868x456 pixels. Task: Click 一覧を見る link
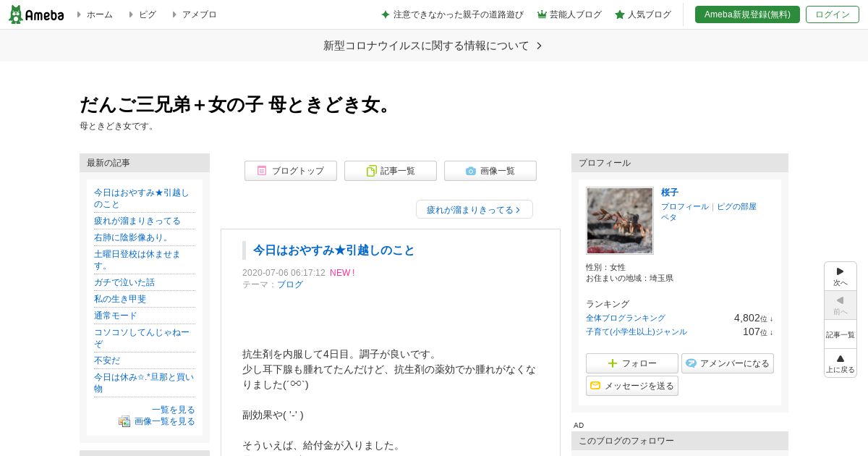pos(174,410)
